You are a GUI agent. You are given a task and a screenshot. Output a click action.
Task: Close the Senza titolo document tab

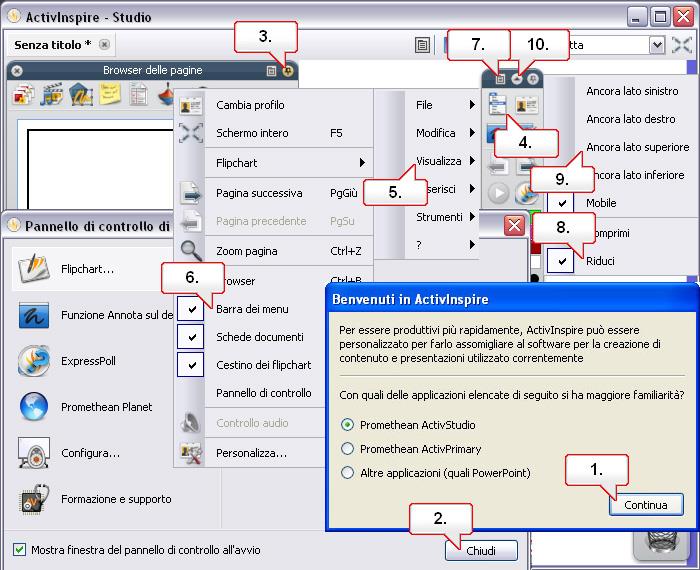pyautogui.click(x=104, y=45)
